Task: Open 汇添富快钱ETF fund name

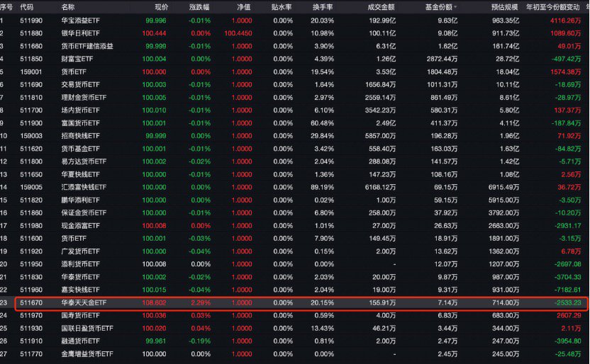Action: point(84,187)
